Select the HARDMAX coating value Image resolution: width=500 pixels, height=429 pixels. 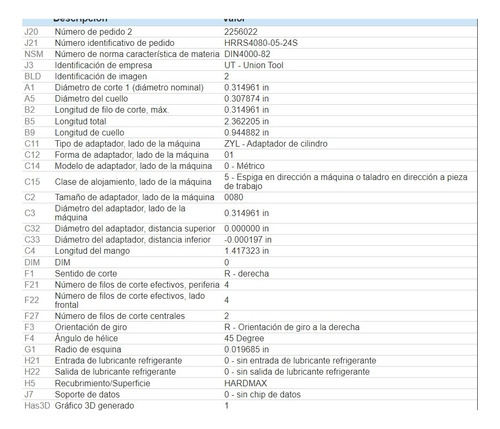(245, 383)
